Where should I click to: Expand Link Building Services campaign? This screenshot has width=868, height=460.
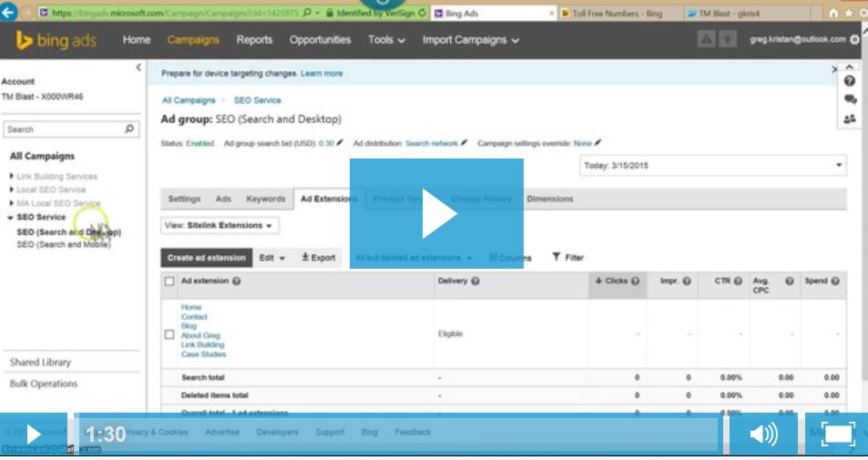click(x=12, y=176)
